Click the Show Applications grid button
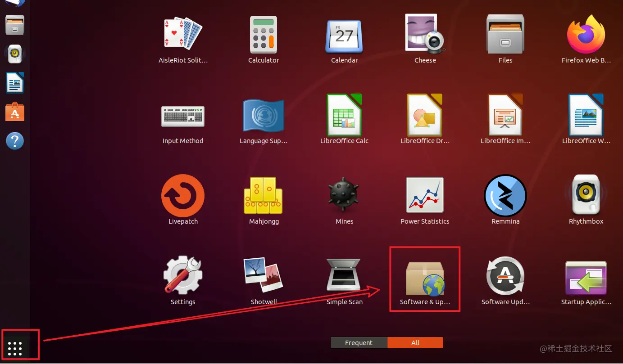The height and width of the screenshot is (364, 623). tap(15, 348)
